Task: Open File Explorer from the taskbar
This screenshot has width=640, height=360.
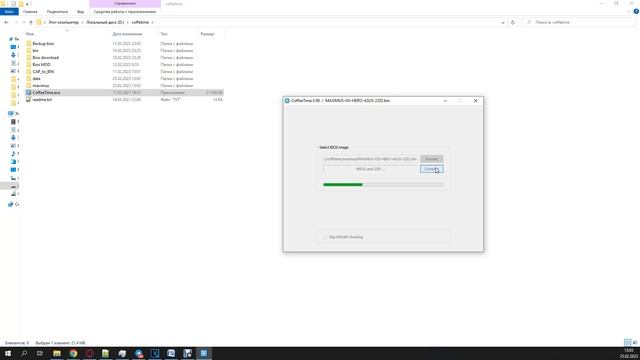Action: coord(57,353)
